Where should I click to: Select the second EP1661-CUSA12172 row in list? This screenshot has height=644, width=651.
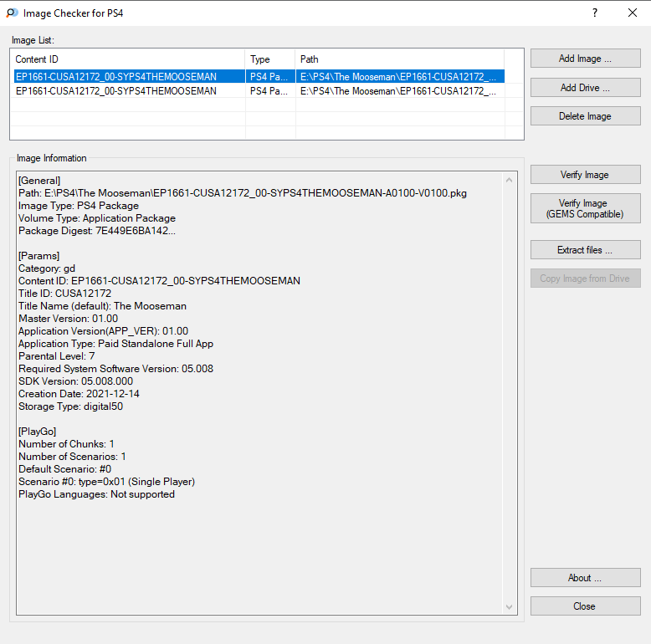[x=259, y=91]
